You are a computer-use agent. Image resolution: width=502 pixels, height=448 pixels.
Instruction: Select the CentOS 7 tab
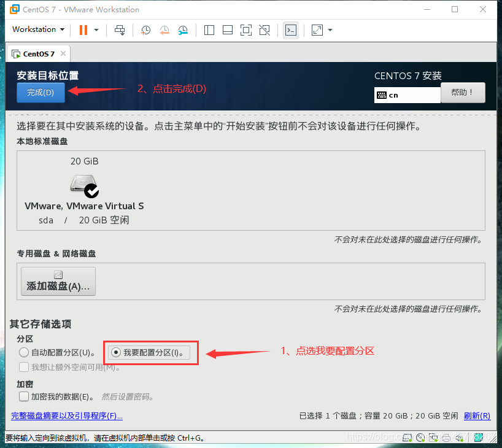[39, 54]
